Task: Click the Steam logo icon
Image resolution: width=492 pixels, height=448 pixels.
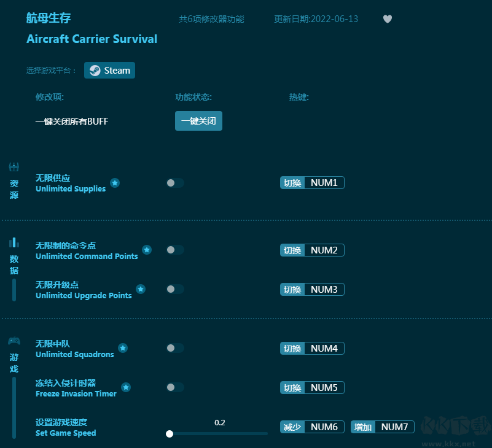Action: [x=95, y=71]
